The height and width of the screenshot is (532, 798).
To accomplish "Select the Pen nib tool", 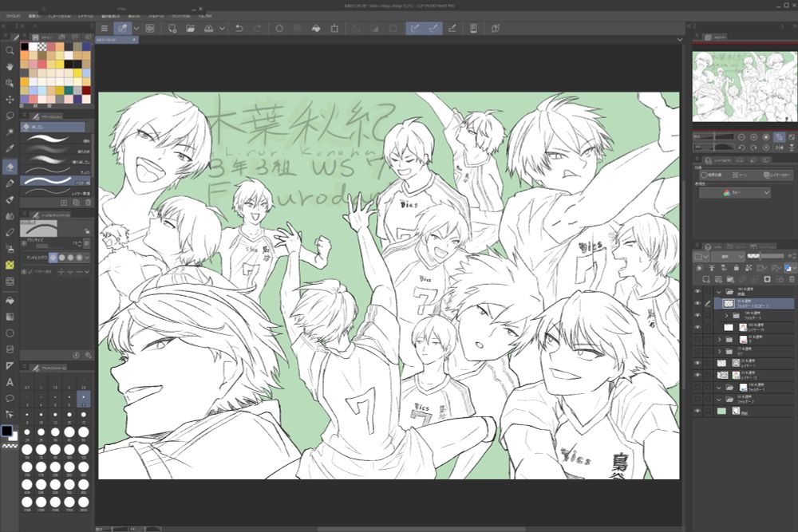I will [10, 183].
